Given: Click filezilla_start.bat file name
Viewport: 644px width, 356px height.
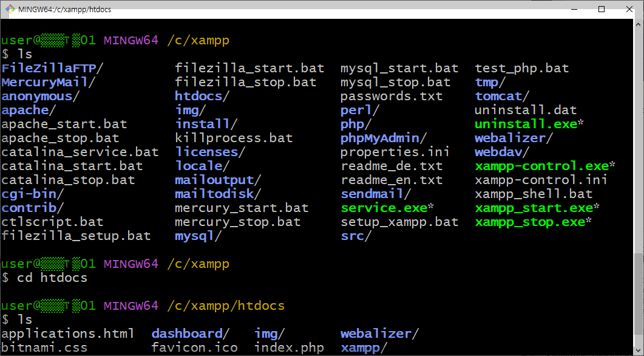Looking at the screenshot, I should pos(249,68).
